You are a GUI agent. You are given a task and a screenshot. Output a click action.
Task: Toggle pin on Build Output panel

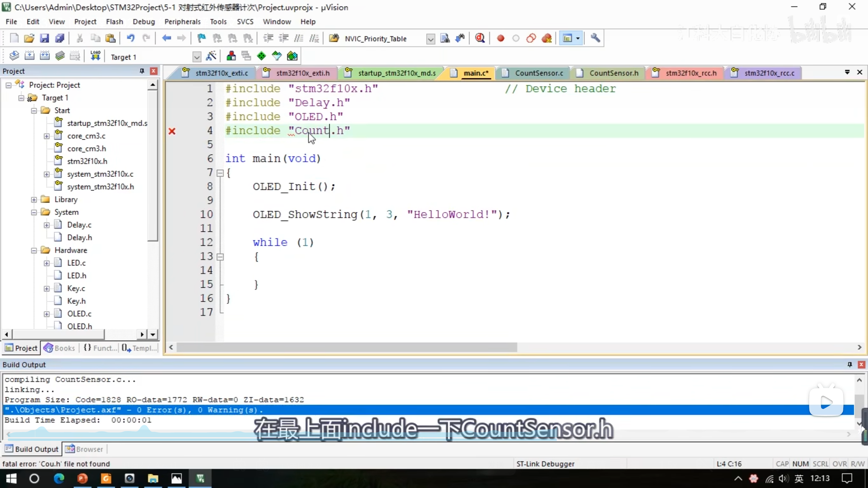850,364
